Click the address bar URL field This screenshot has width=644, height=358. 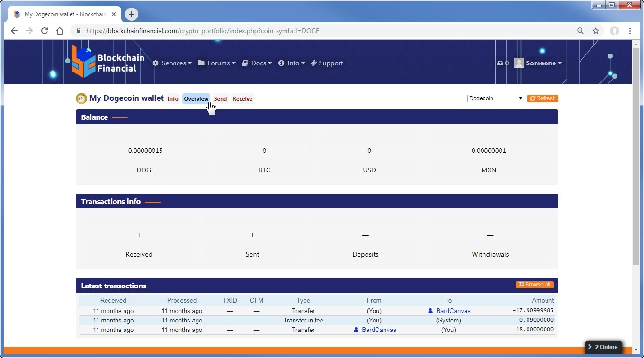point(322,31)
